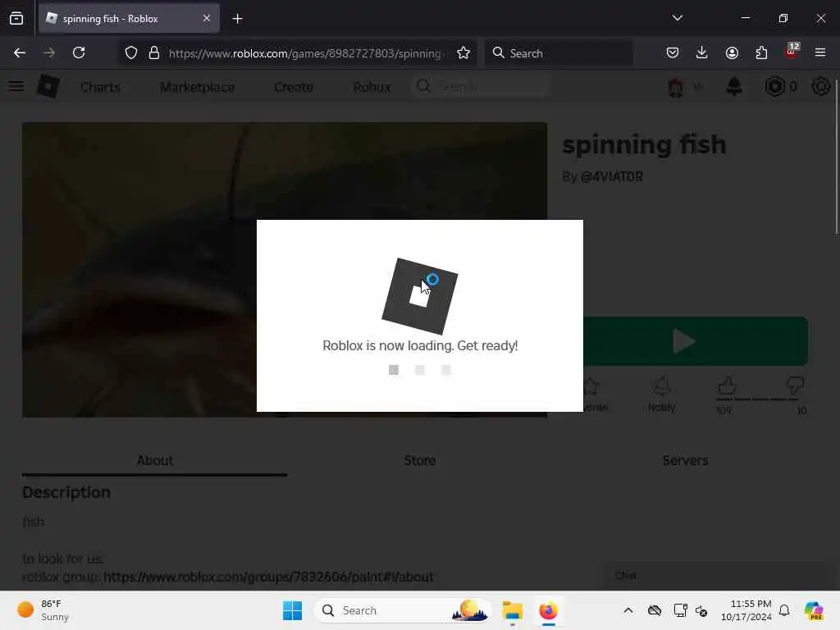Click the spinning fish game thumbnail
Viewport: 840px width, 630px height.
[139, 269]
